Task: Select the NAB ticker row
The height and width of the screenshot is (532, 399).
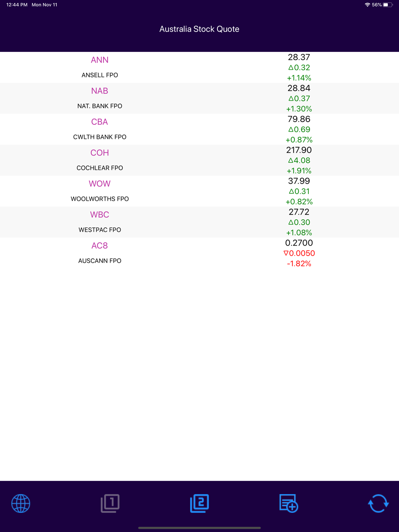Action: (199, 99)
